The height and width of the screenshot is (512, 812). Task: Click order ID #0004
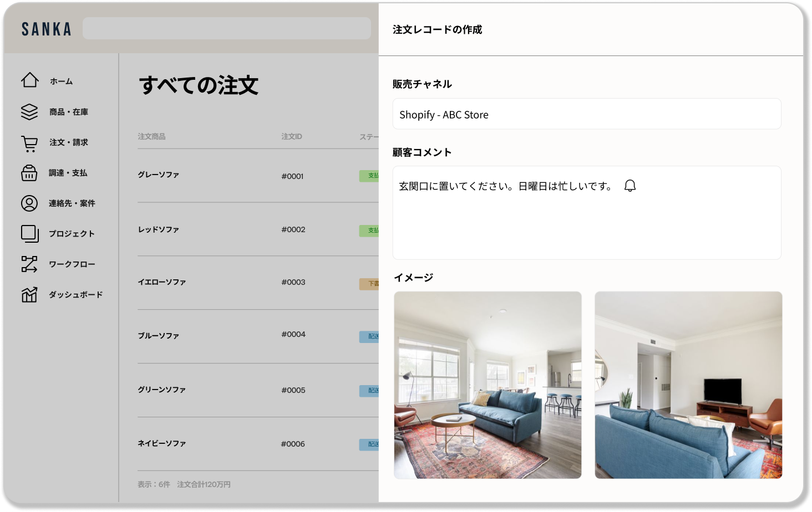[x=293, y=335]
